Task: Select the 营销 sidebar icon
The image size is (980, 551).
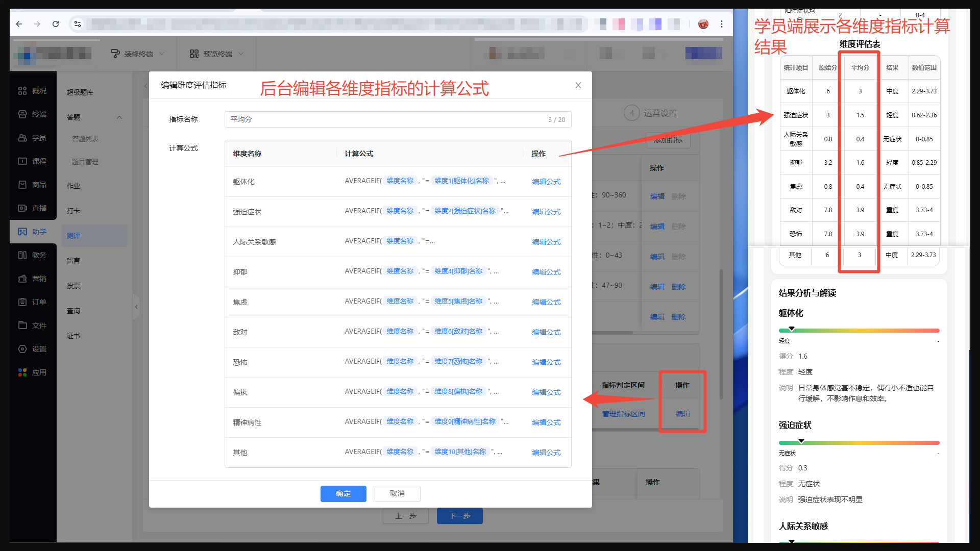Action: [22, 279]
